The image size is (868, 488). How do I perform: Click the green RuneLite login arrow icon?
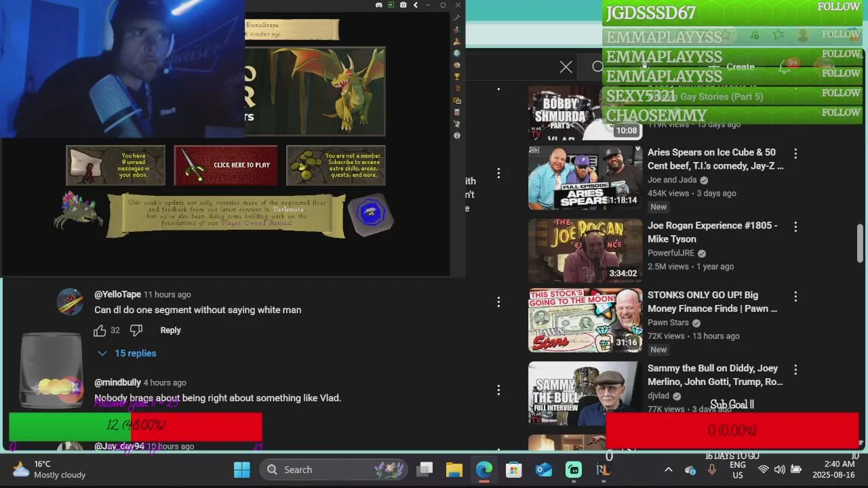coord(391,5)
